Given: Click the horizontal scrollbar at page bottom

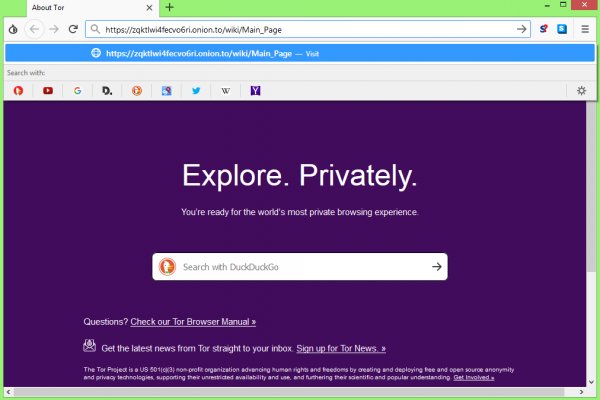Looking at the screenshot, I should (x=300, y=390).
